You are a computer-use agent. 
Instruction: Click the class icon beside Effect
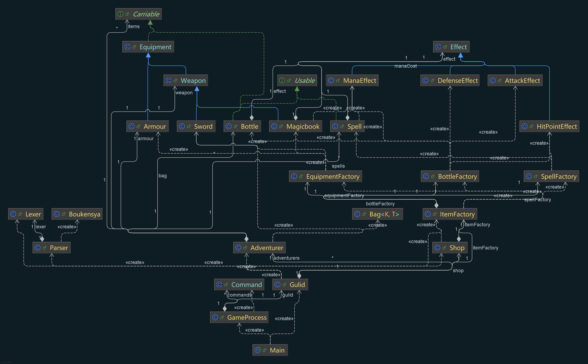tap(439, 47)
